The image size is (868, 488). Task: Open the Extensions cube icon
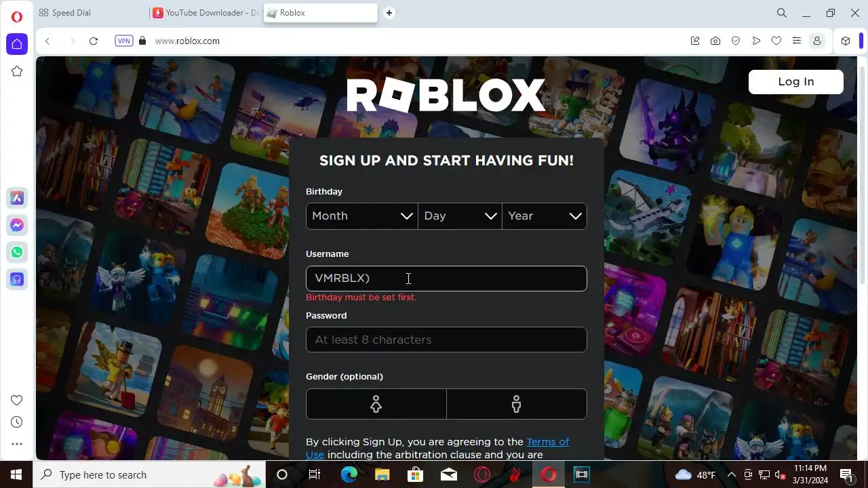(x=846, y=41)
